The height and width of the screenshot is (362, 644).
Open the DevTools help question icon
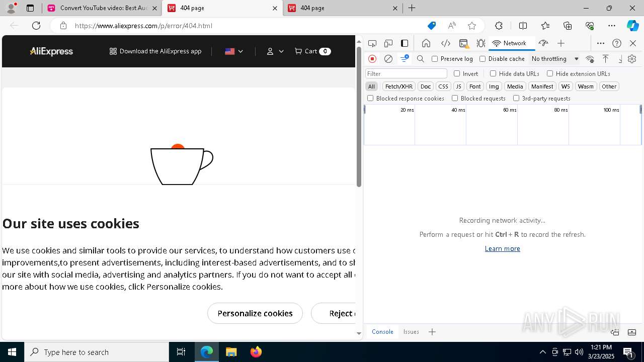point(617,43)
